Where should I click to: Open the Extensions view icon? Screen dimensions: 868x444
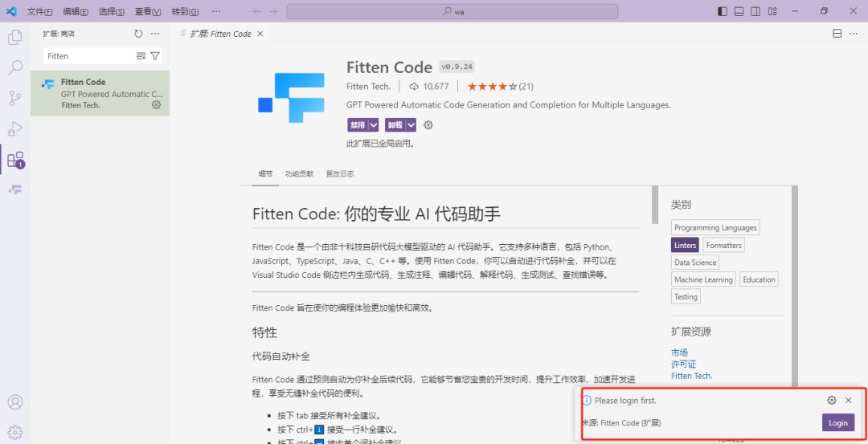pos(15,160)
